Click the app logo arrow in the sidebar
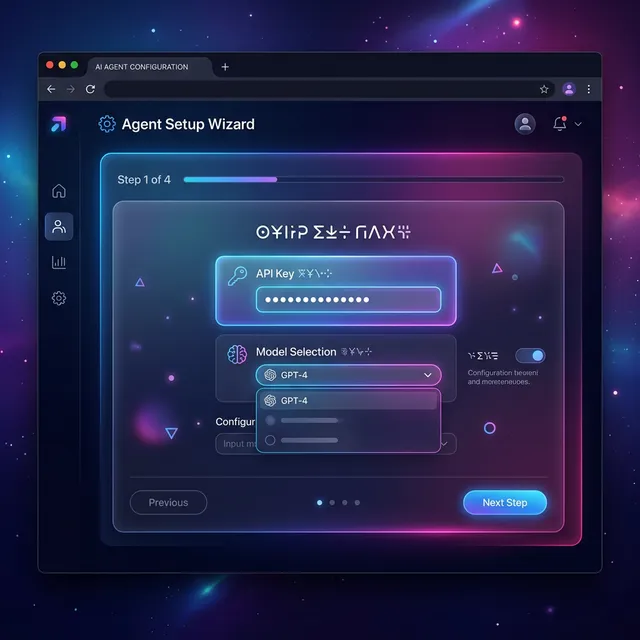Image resolution: width=640 pixels, height=640 pixels. (59, 124)
